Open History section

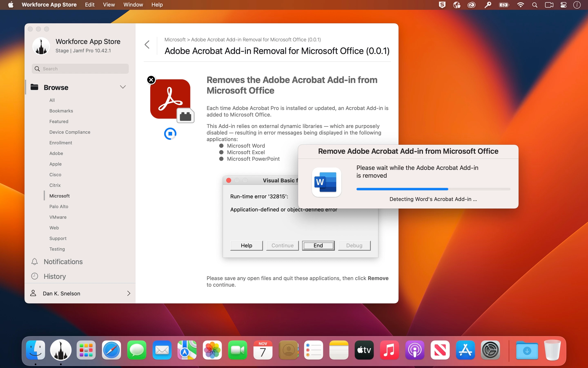(55, 276)
